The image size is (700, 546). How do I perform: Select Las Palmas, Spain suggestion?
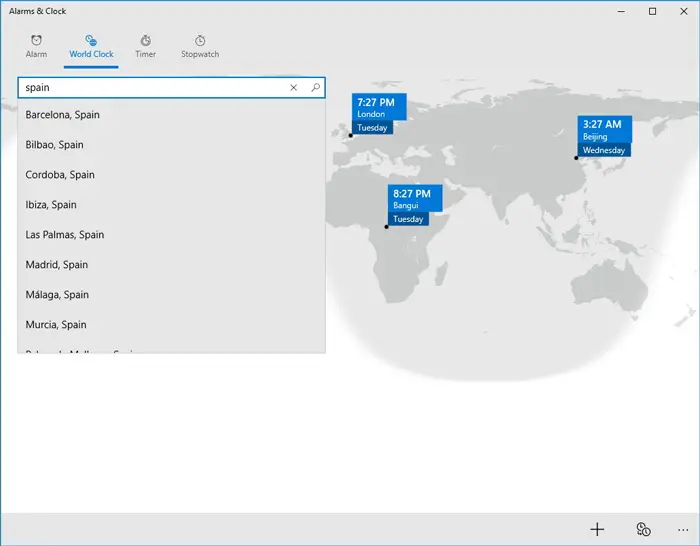coord(171,234)
